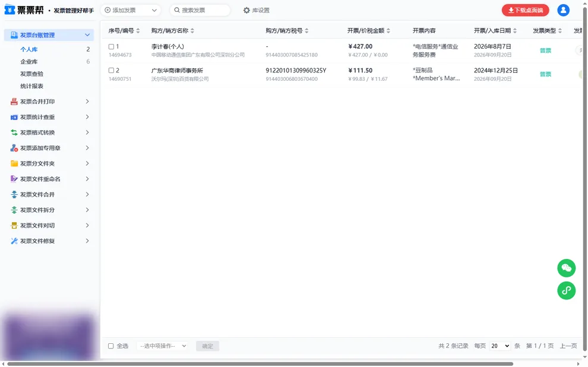
Task: Expand the 发票添加专用章 chevron
Action: [x=87, y=148]
